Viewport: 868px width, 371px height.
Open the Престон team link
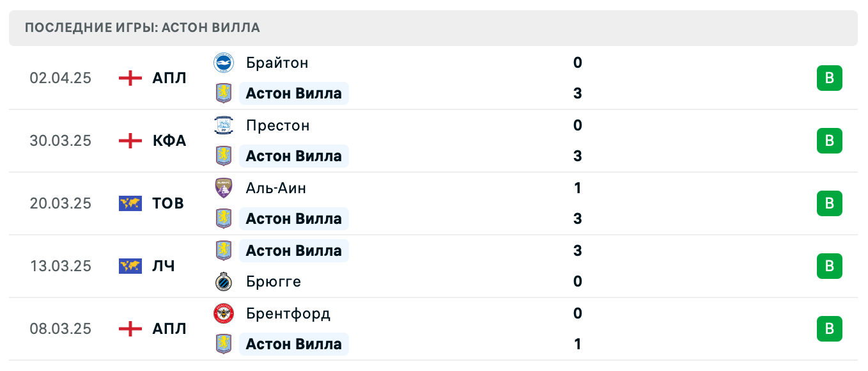tap(277, 125)
